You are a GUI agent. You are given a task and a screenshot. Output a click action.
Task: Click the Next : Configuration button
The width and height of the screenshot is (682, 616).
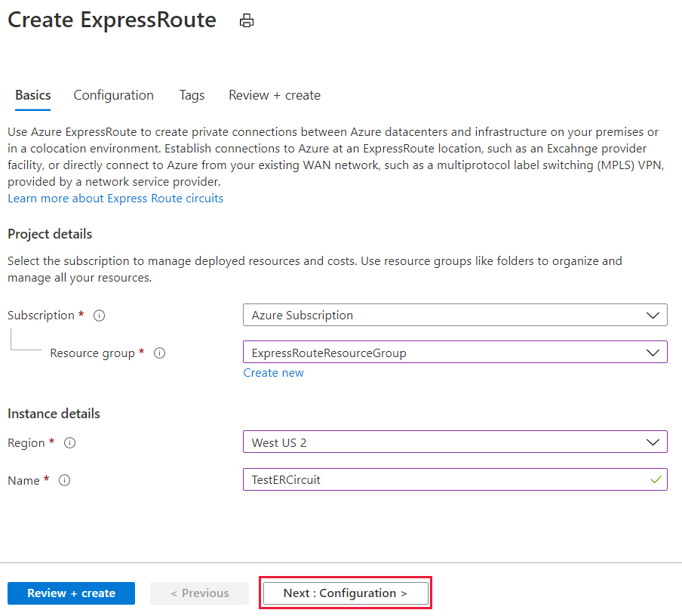click(345, 593)
